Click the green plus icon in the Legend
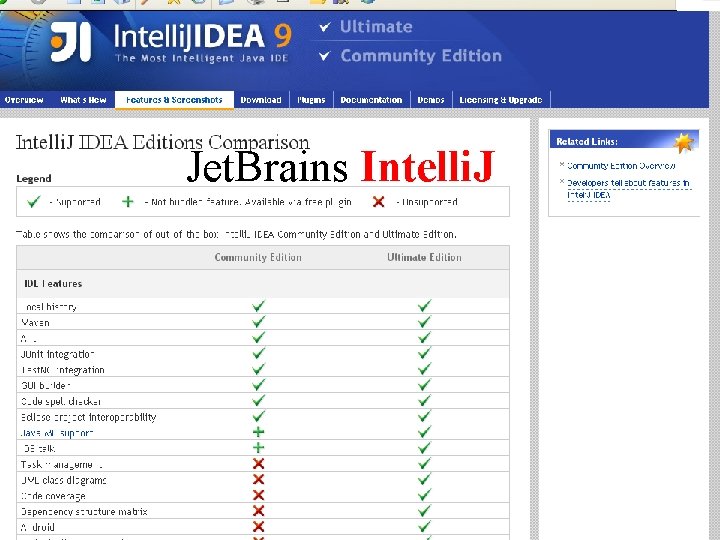 (x=128, y=201)
